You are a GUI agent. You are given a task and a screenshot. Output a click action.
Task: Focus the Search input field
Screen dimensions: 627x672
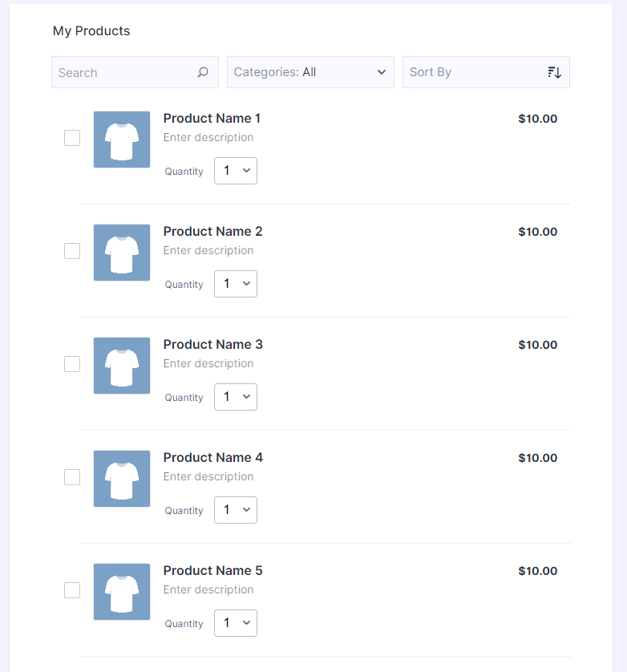click(124, 72)
